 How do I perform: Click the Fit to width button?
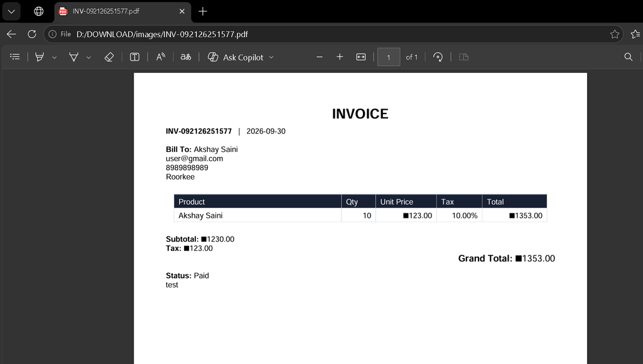click(361, 57)
